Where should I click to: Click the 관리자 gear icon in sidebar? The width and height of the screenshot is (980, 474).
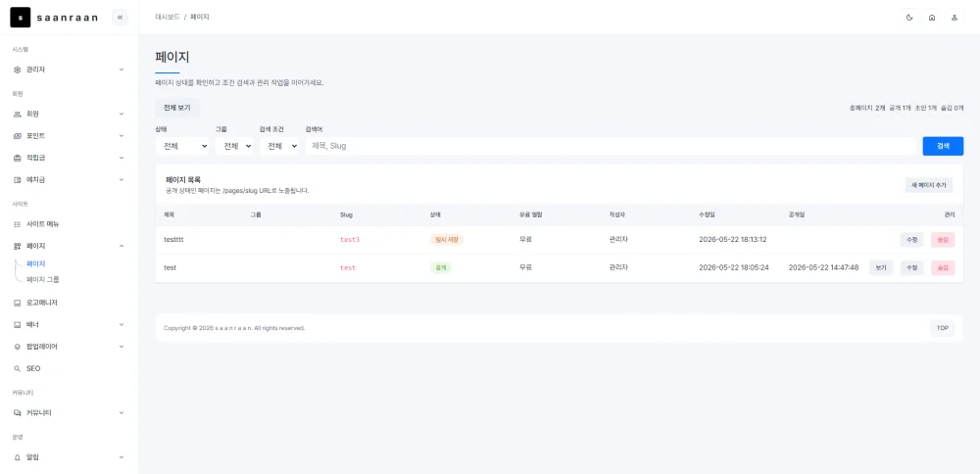[18, 70]
